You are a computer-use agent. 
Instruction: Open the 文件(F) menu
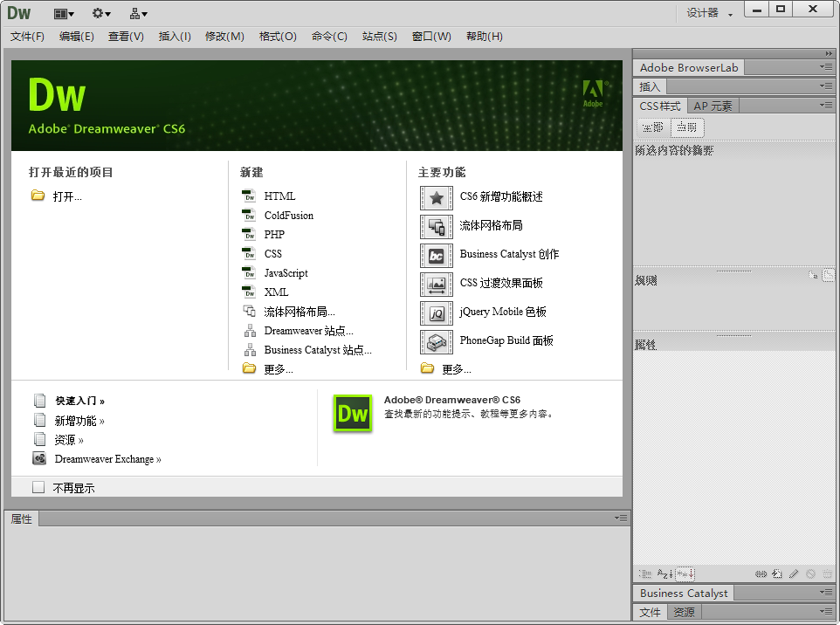[x=27, y=37]
